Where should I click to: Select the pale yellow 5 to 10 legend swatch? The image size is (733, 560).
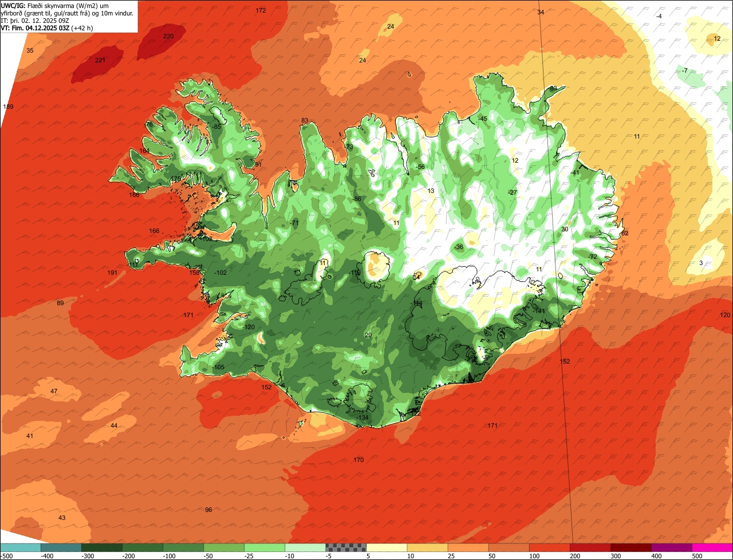coord(387,547)
